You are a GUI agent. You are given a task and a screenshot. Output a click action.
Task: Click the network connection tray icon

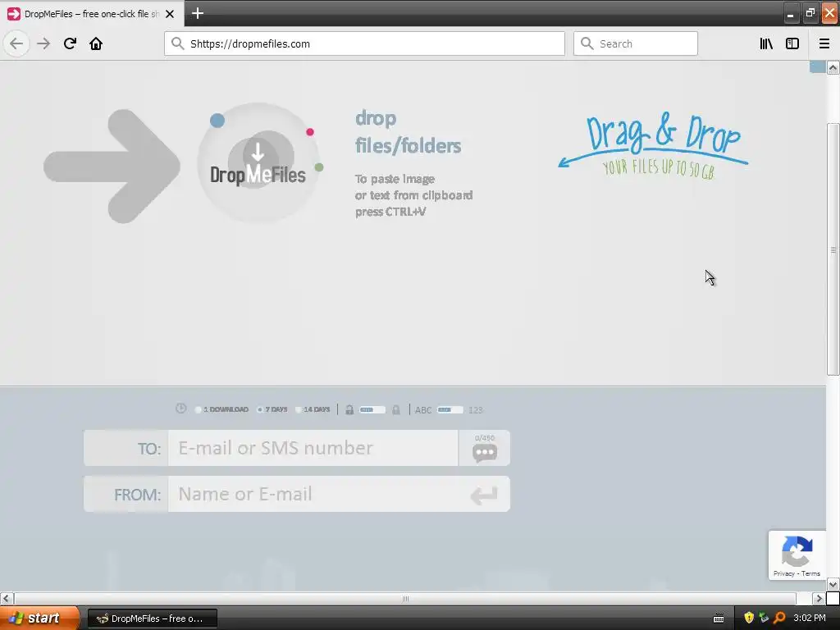764,618
